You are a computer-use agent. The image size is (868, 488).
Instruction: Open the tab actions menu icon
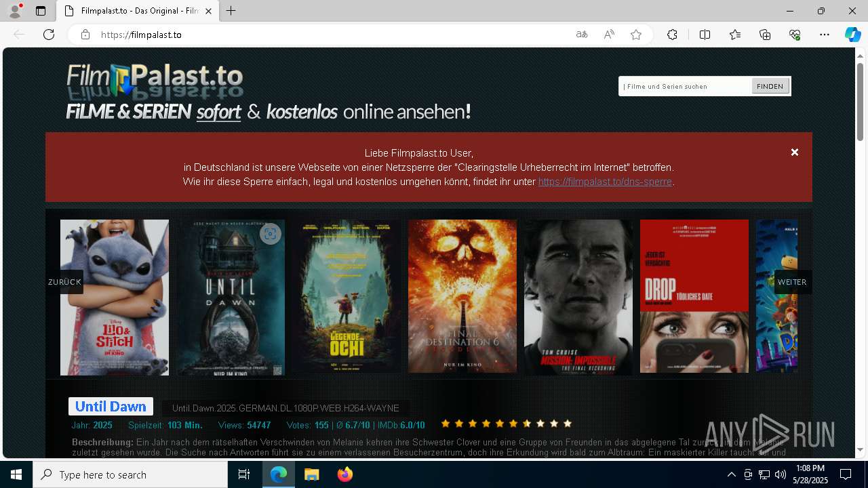[41, 11]
